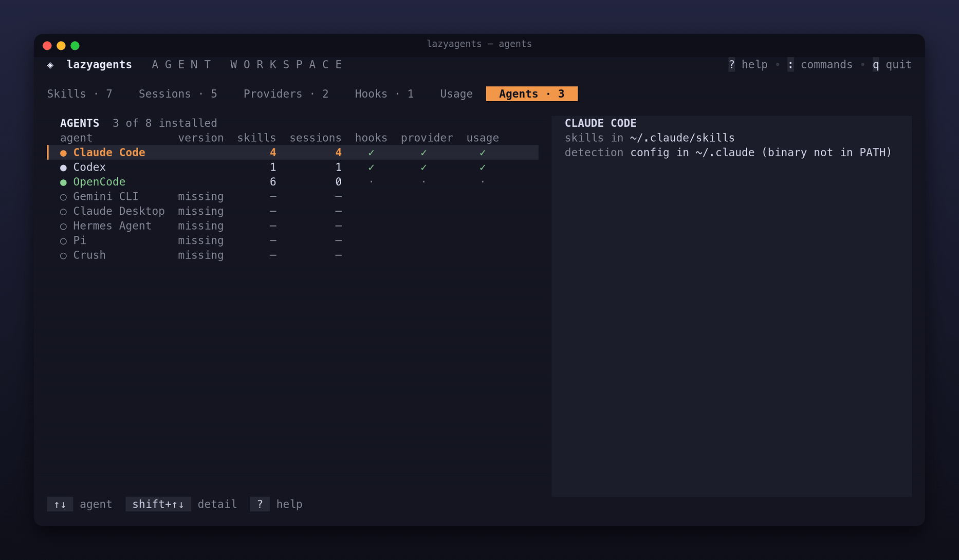Click the hollow circle next to Claude Desktop
This screenshot has height=560, width=959.
pos(63,212)
